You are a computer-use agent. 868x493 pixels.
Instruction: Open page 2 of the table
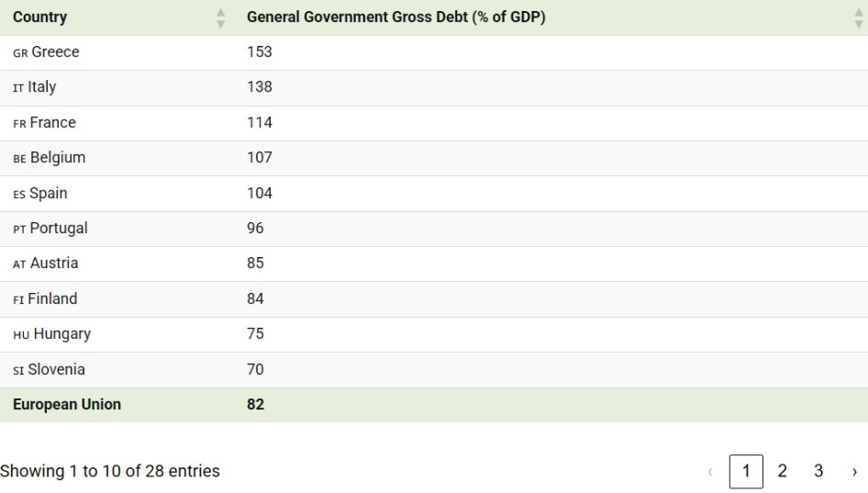pos(782,471)
